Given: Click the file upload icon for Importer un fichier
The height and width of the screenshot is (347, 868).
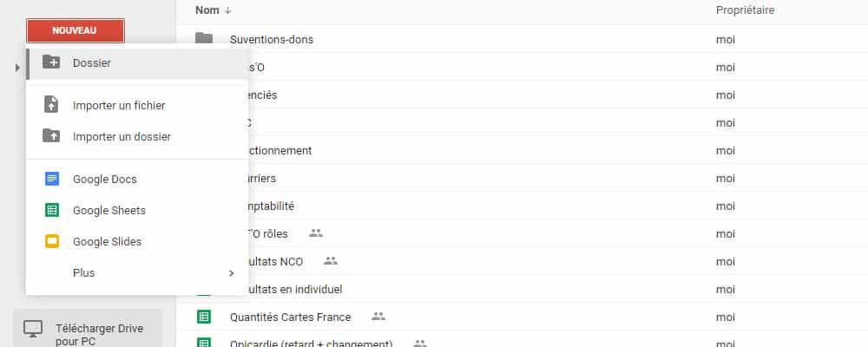Looking at the screenshot, I should point(51,105).
